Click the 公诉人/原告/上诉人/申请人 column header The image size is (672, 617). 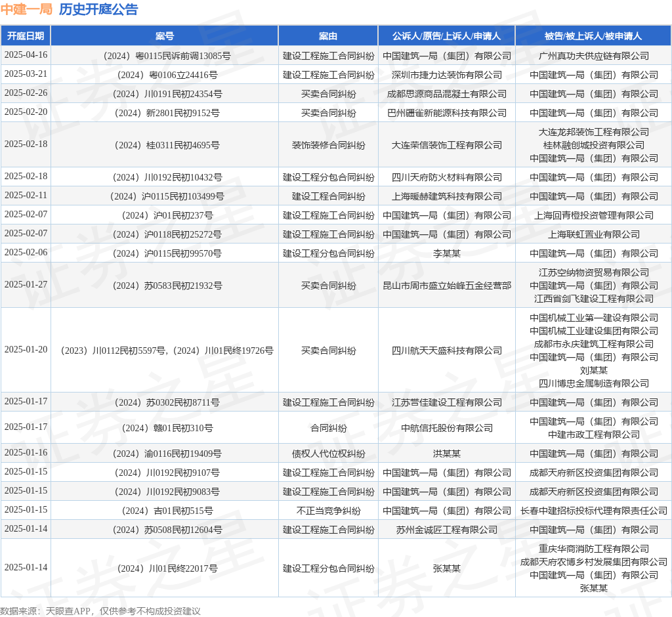click(x=446, y=36)
